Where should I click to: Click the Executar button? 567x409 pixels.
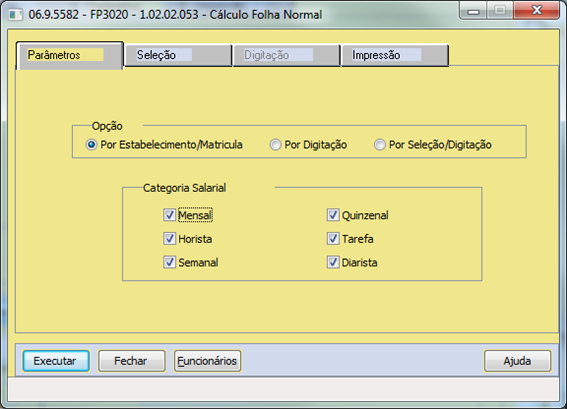pos(56,361)
